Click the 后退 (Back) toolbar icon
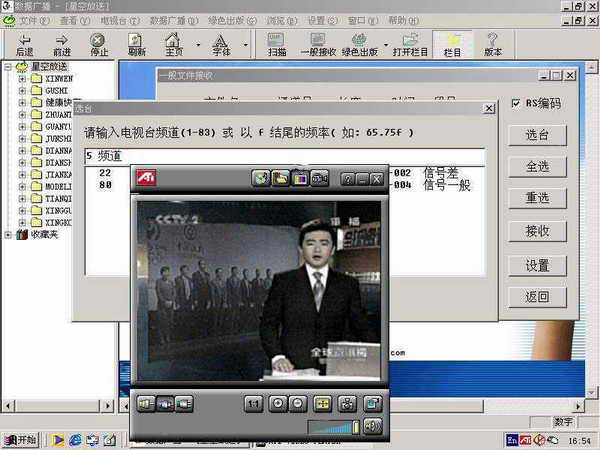This screenshot has width=600, height=450. 24,45
